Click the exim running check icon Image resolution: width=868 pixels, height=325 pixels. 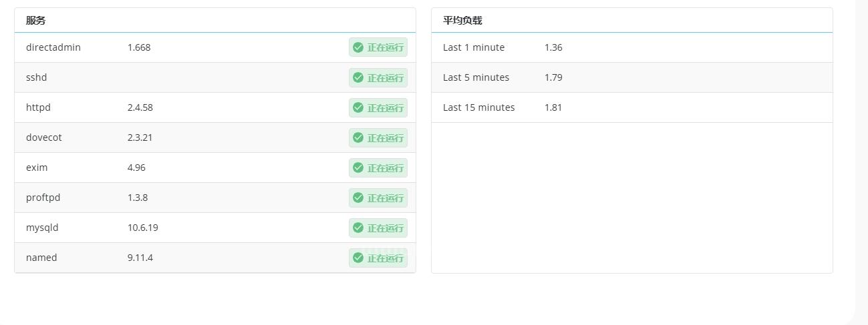[358, 168]
